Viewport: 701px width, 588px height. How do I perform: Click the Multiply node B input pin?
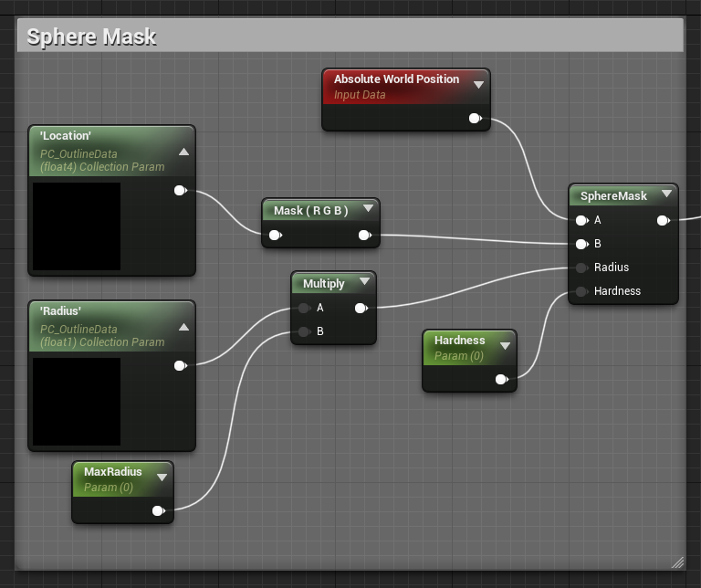304,331
